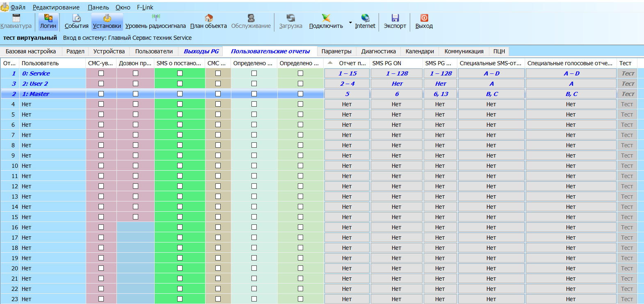
Task: Open the Файл menu
Action: (x=18, y=7)
